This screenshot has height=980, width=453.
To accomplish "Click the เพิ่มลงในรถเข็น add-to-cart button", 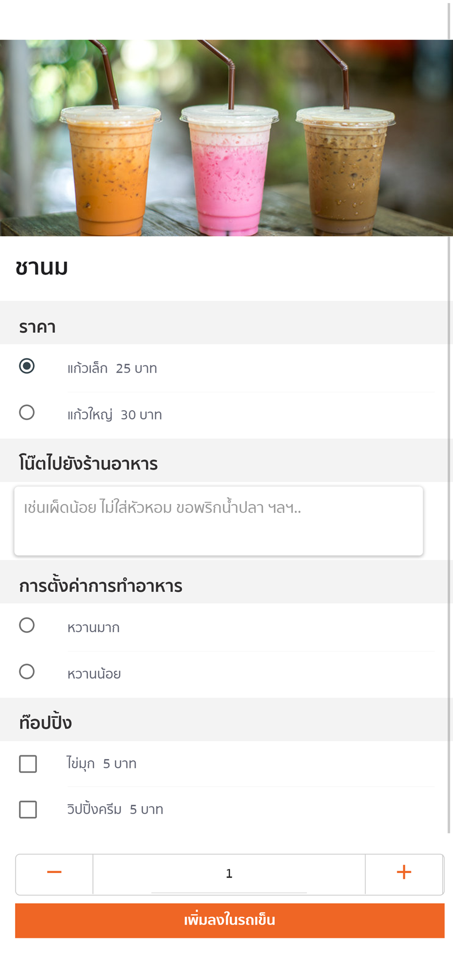I will (x=229, y=921).
